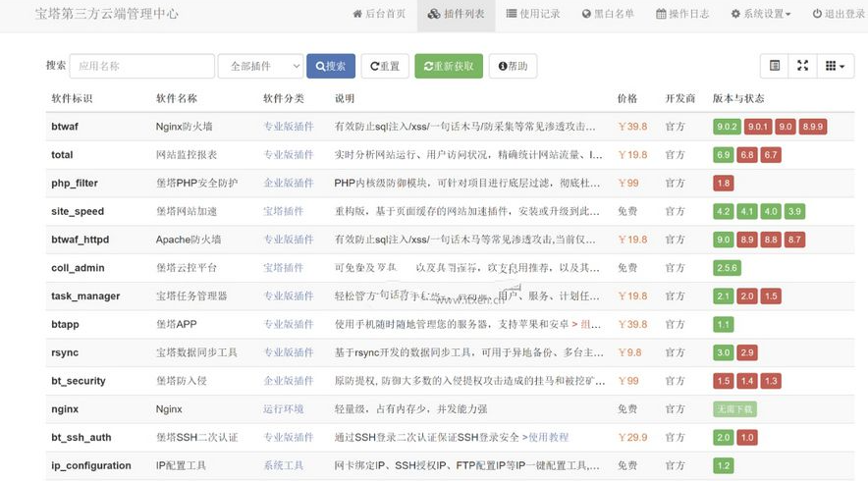Click the 软件分类 column header
Image resolution: width=868 pixels, height=481 pixels.
[x=284, y=98]
